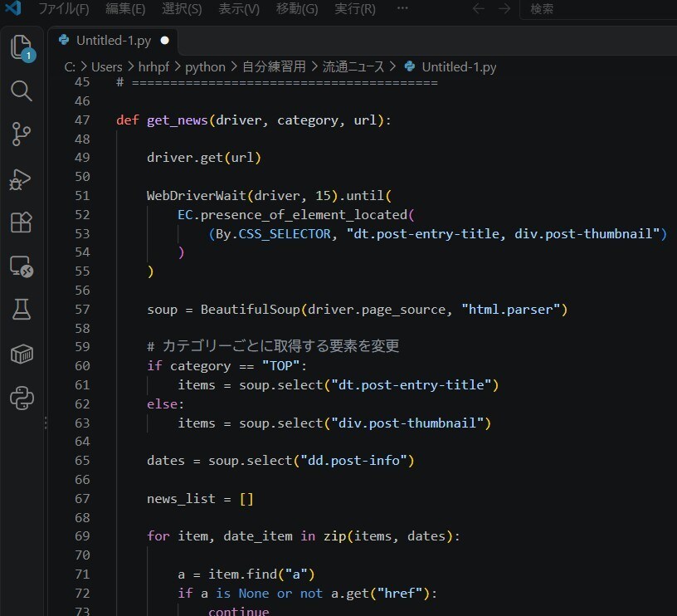Open the 実行(R) menu
The width and height of the screenshot is (677, 616).
355,8
